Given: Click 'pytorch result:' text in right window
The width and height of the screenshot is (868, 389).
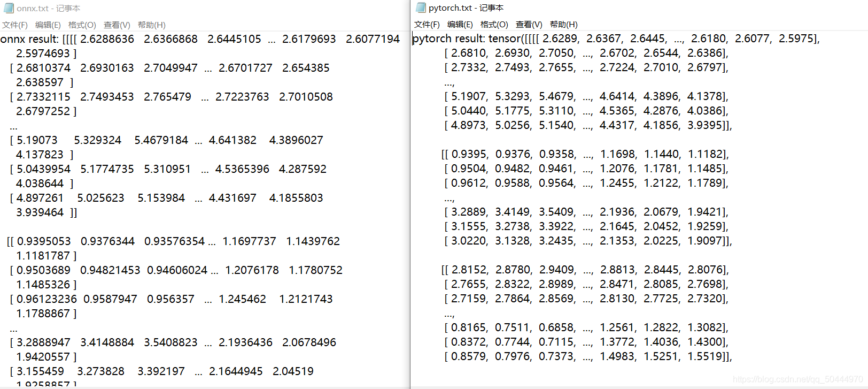Looking at the screenshot, I should point(448,39).
